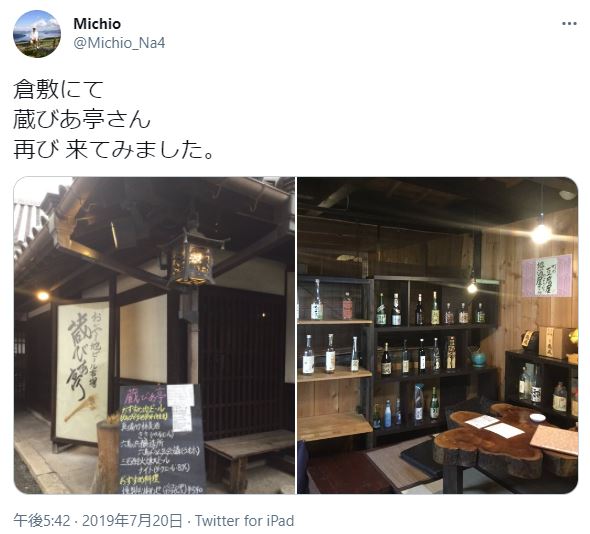Click the 2019年7月20日 date
590x534 pixels.
click(132, 521)
